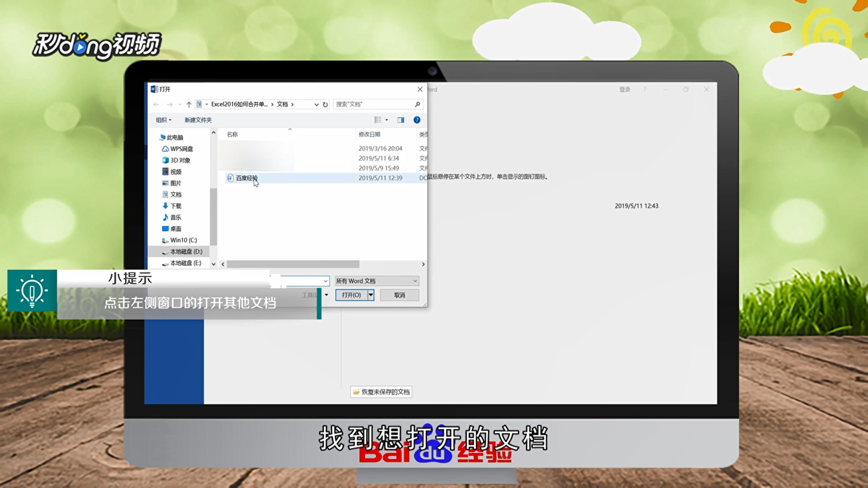This screenshot has width=868, height=488.
Task: Go to 下载 downloads folder
Action: 175,206
